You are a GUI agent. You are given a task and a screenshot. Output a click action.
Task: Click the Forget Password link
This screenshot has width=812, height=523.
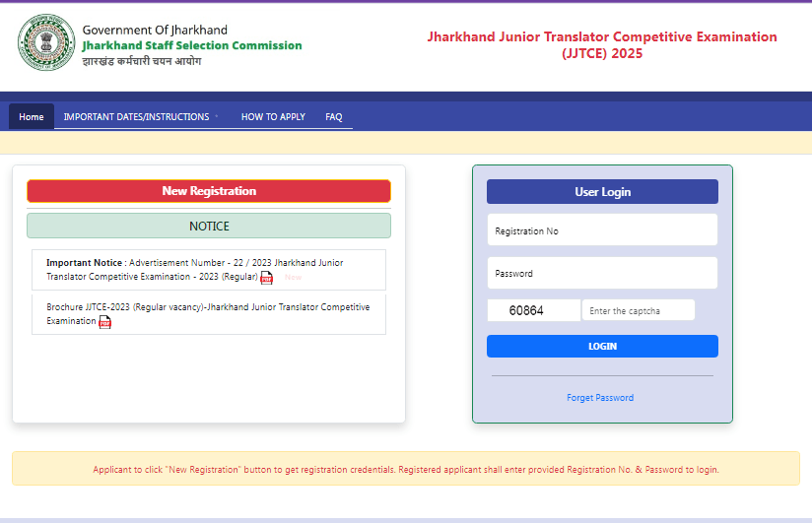point(600,398)
